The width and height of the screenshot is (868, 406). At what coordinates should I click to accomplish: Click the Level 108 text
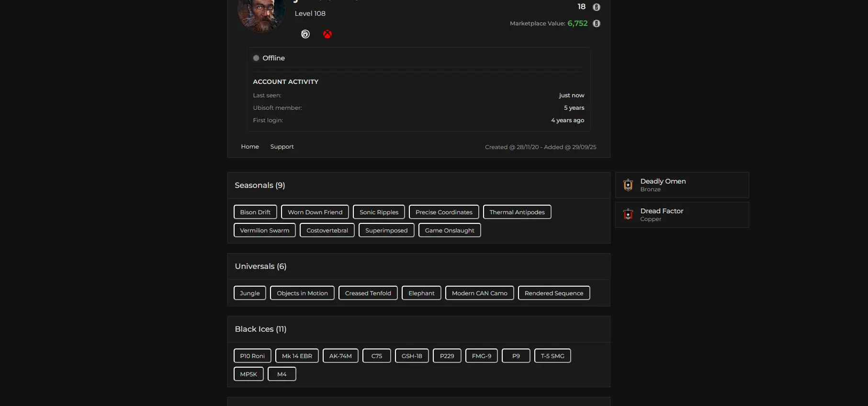coord(310,13)
